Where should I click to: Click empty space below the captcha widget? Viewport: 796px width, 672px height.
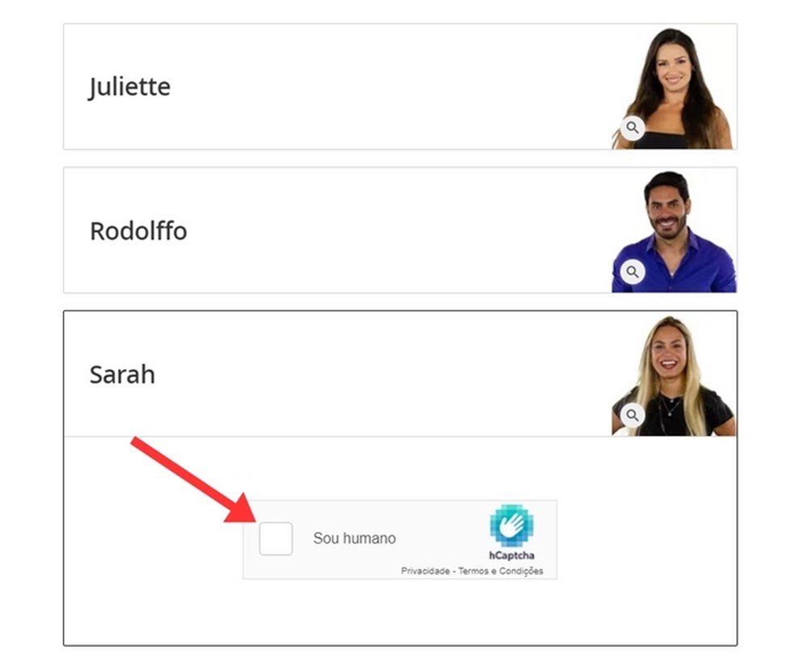point(400,611)
